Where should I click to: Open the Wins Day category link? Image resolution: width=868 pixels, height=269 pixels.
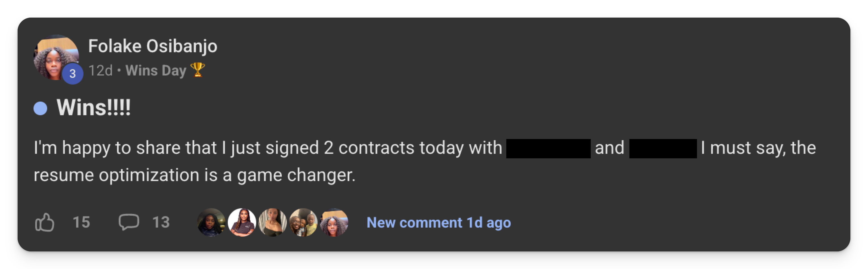[x=156, y=71]
